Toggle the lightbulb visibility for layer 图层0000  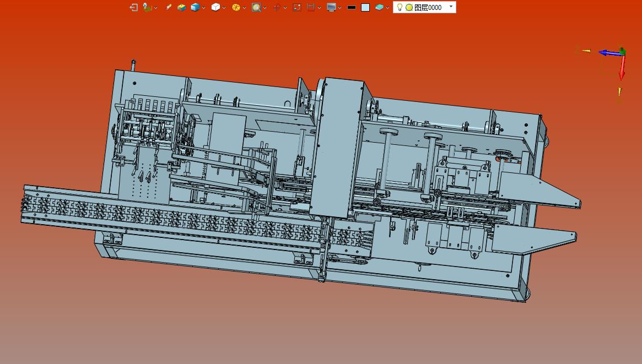click(x=400, y=7)
